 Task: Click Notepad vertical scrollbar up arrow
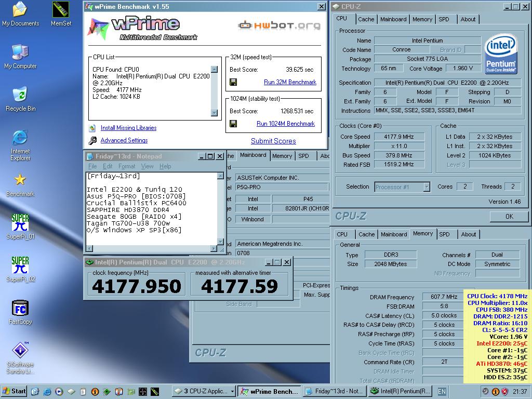click(x=220, y=176)
